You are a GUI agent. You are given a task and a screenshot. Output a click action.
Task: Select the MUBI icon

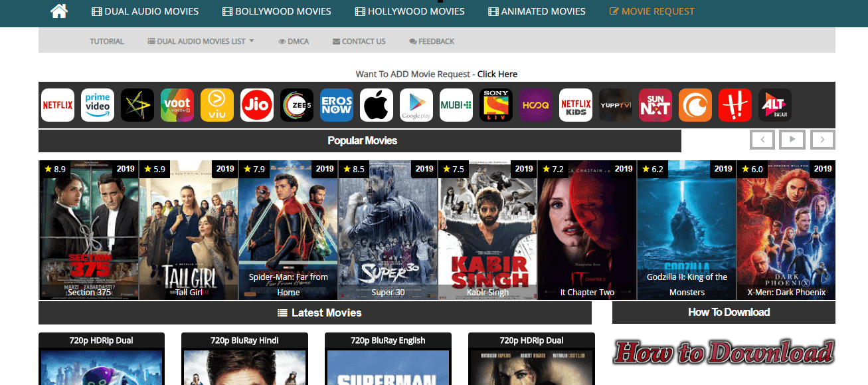[x=456, y=105]
